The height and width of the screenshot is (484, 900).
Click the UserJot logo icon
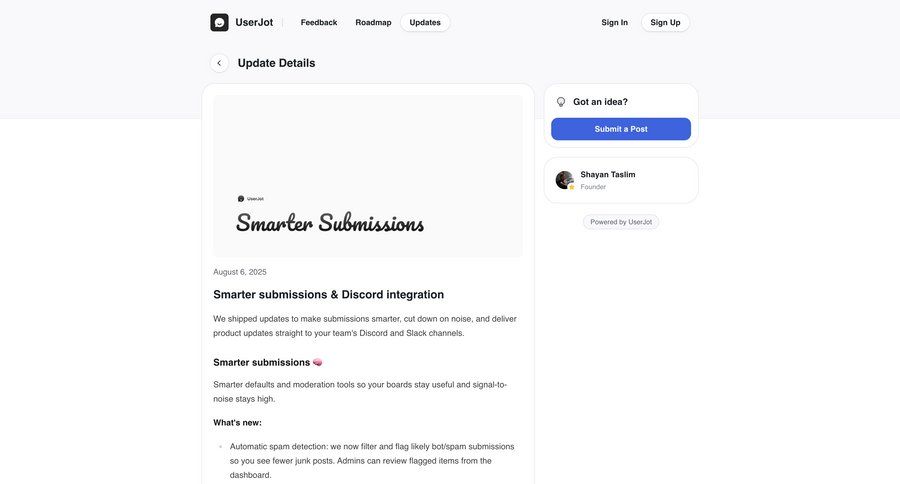(219, 22)
